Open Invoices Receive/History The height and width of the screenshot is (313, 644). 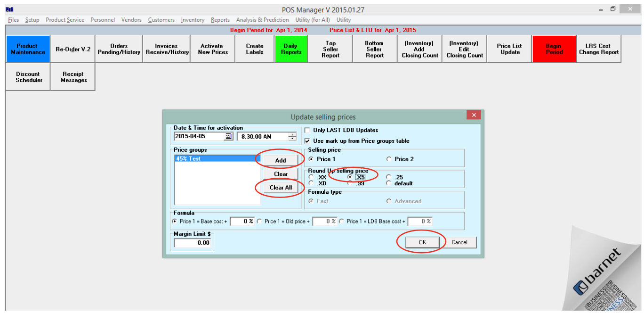click(x=167, y=49)
